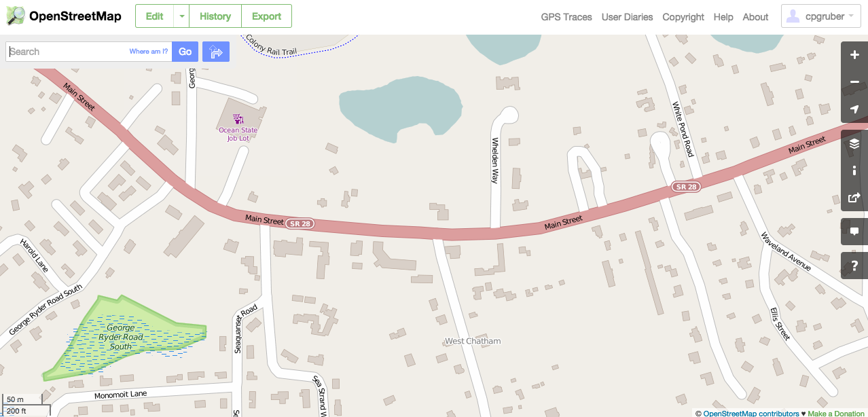Expand the Edit dropdown arrow
Image resolution: width=868 pixels, height=417 pixels.
pos(181,16)
